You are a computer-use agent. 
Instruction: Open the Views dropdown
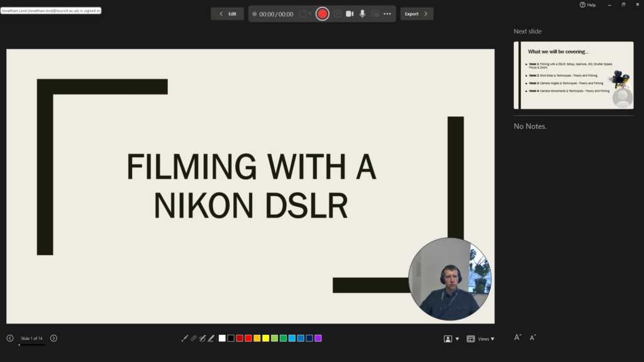pyautogui.click(x=484, y=338)
